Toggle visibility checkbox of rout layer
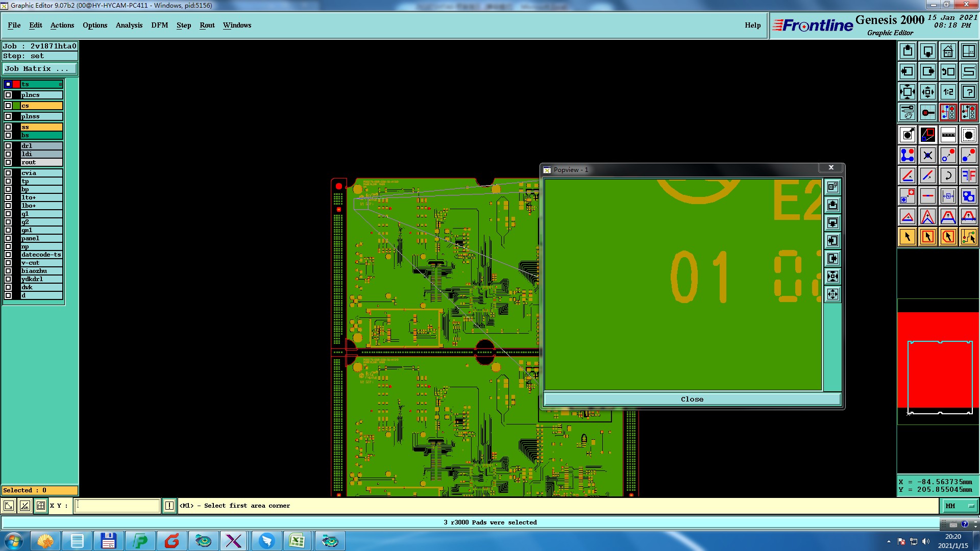Image resolution: width=980 pixels, height=551 pixels. pos(8,162)
